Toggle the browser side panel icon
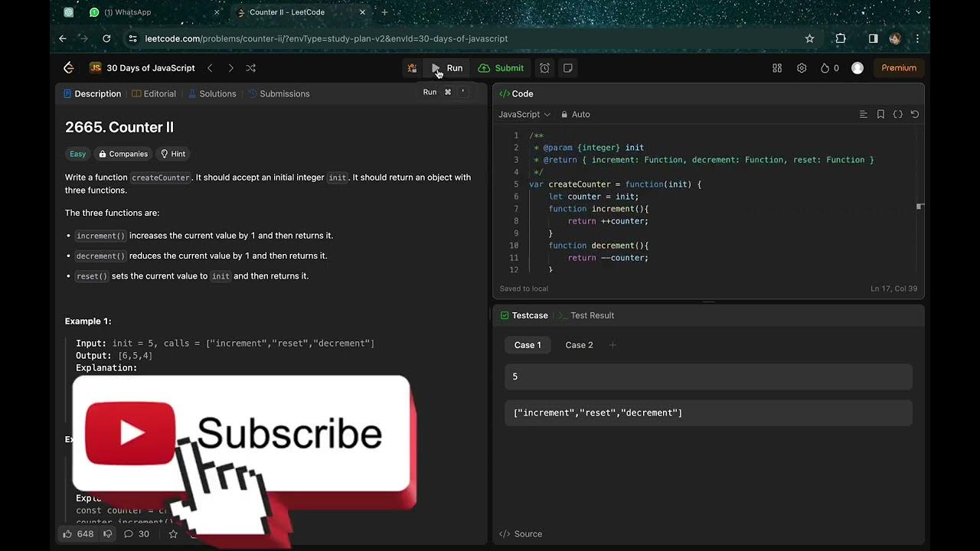The height and width of the screenshot is (551, 980). click(x=873, y=38)
